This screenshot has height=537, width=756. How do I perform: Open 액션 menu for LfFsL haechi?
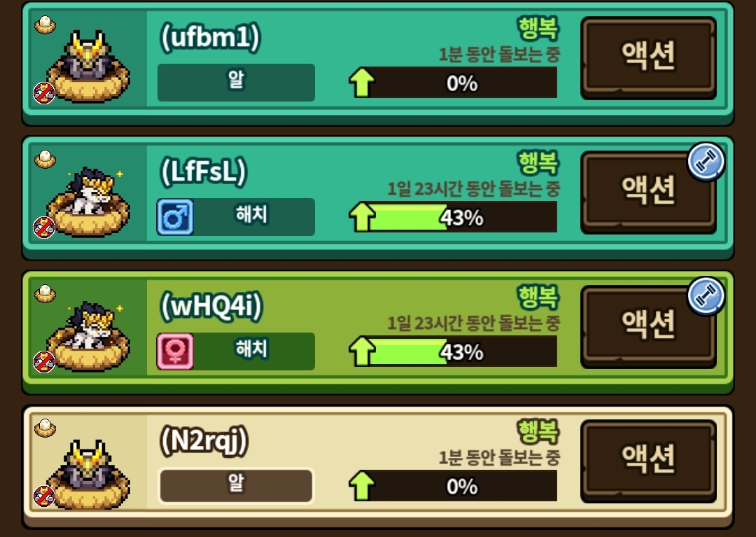coord(648,193)
